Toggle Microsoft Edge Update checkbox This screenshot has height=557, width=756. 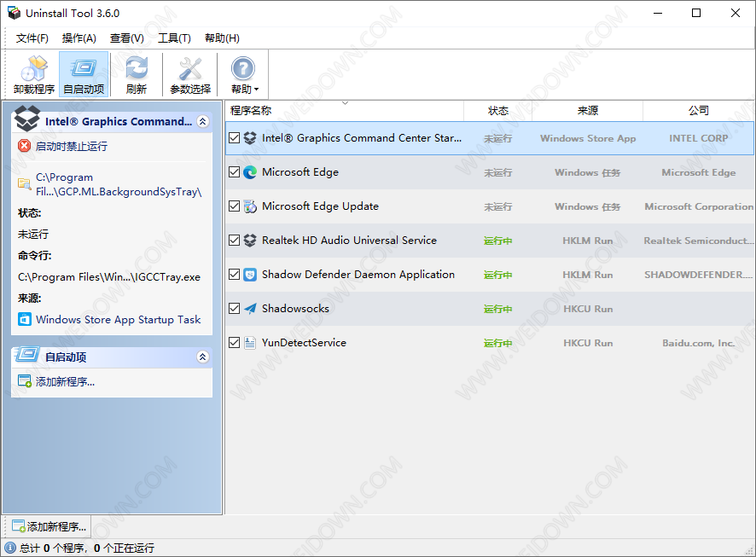pyautogui.click(x=235, y=206)
